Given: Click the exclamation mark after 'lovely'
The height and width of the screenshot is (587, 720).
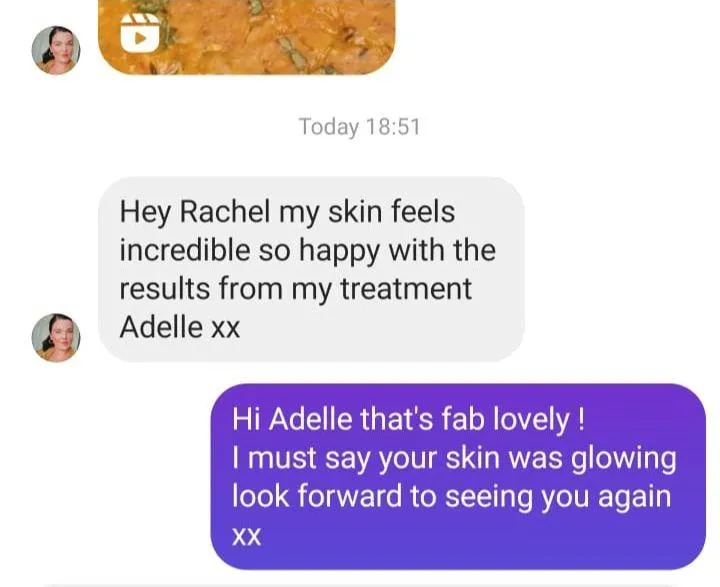Looking at the screenshot, I should pyautogui.click(x=582, y=419).
